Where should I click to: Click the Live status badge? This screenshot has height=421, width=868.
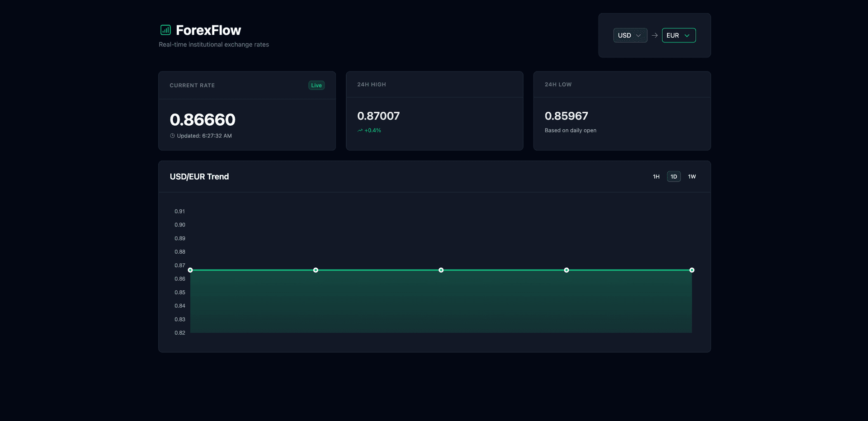[316, 85]
